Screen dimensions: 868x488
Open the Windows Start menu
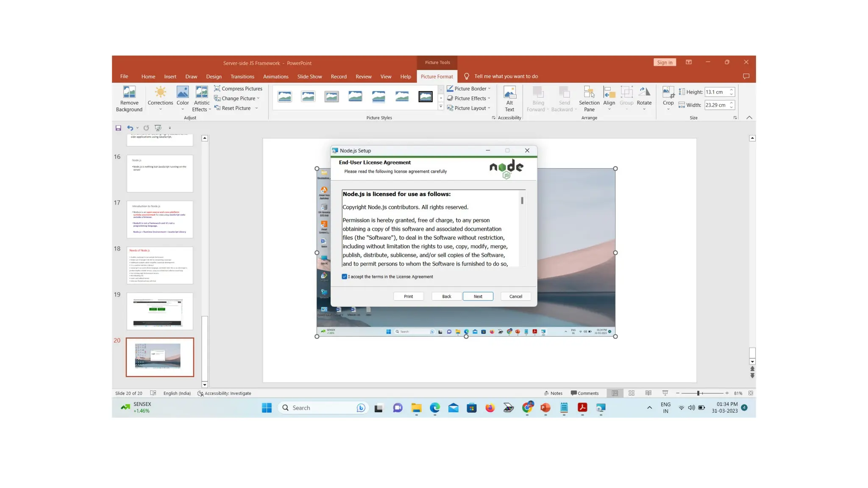pyautogui.click(x=267, y=408)
